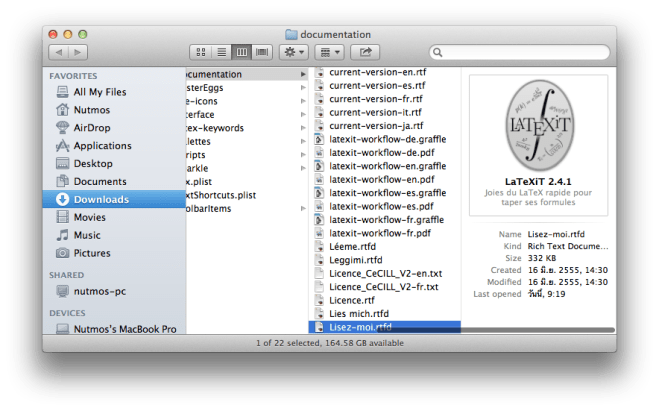
Task: Expand the documentation folder arrow
Action: pyautogui.click(x=303, y=74)
